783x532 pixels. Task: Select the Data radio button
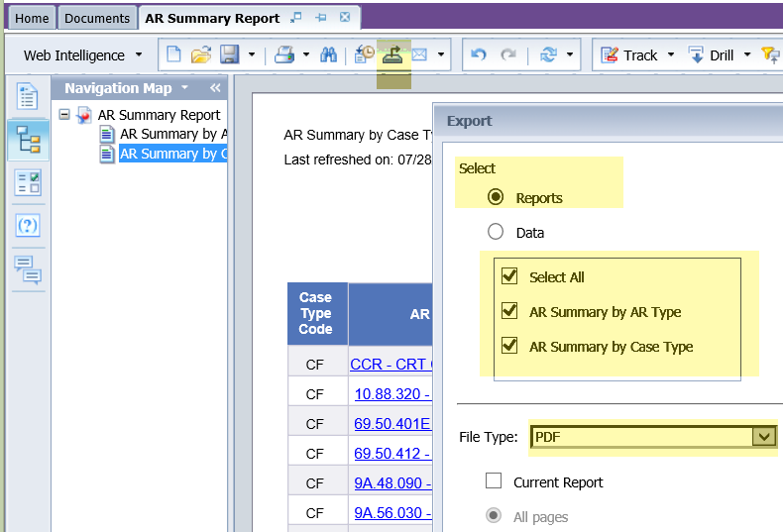click(496, 232)
